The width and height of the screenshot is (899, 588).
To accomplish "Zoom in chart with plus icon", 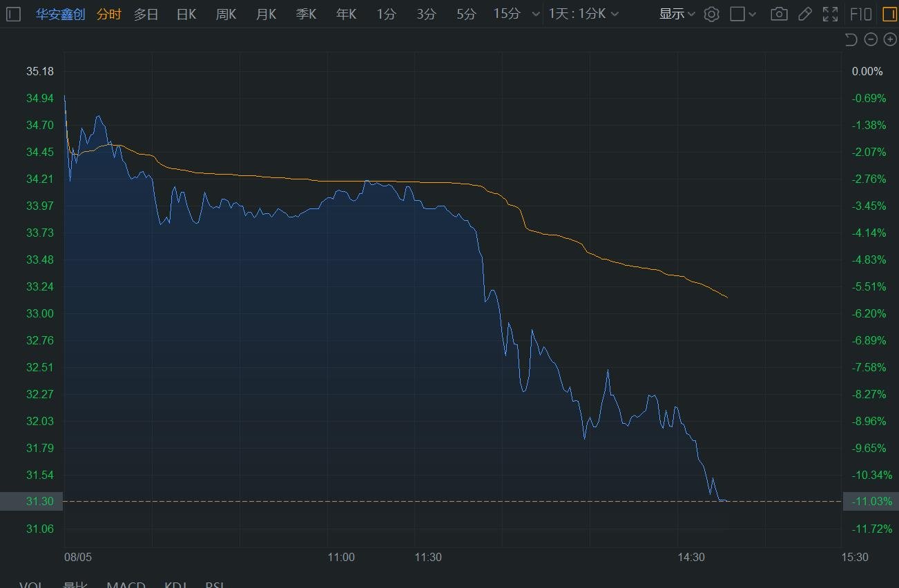I will [890, 39].
